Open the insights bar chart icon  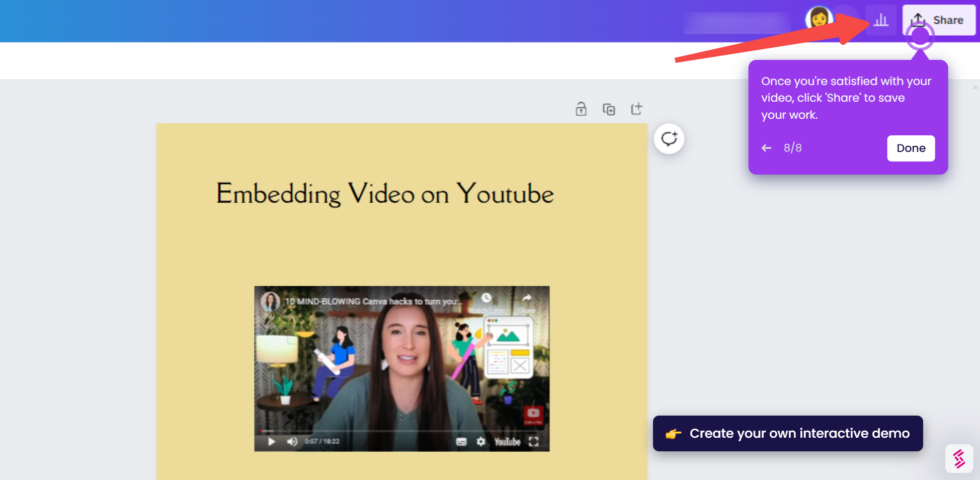(x=881, y=20)
